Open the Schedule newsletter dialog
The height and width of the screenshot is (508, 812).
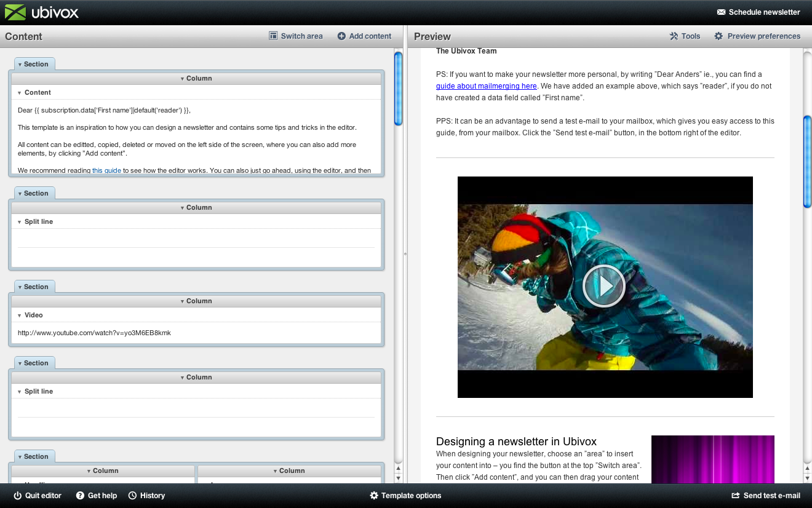coord(758,12)
